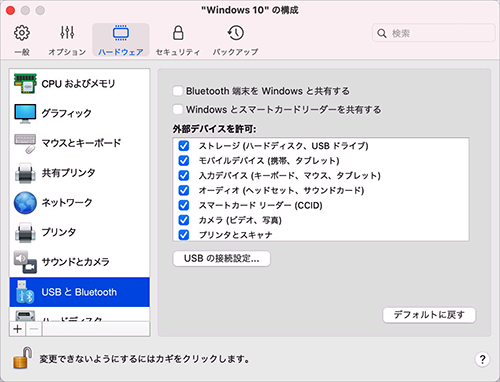This screenshot has width=500, height=382.
Task: Uncheck オーディオ (ヘッドセット、サウンドカード)
Action: [x=184, y=190]
